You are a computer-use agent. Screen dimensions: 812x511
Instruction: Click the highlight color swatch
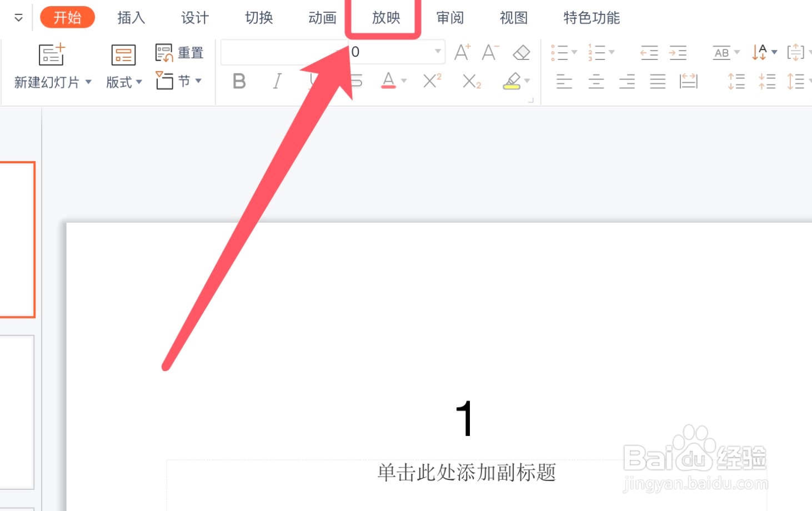click(512, 82)
